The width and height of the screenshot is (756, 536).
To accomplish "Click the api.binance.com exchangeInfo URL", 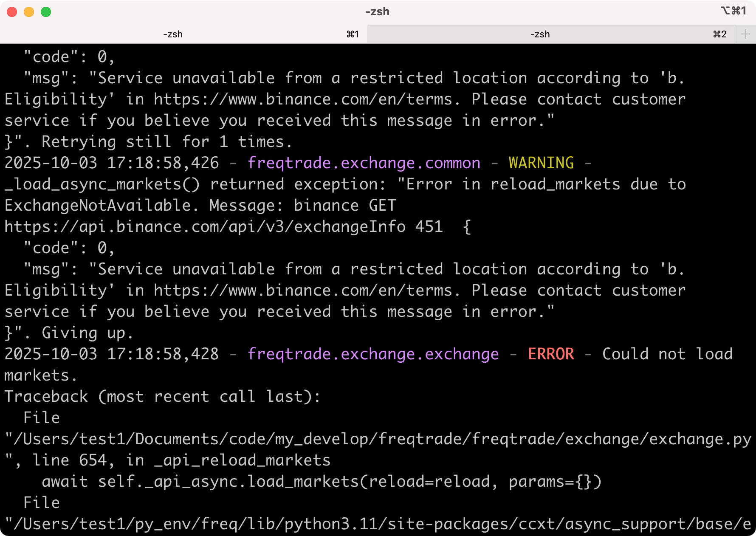I will click(x=205, y=226).
